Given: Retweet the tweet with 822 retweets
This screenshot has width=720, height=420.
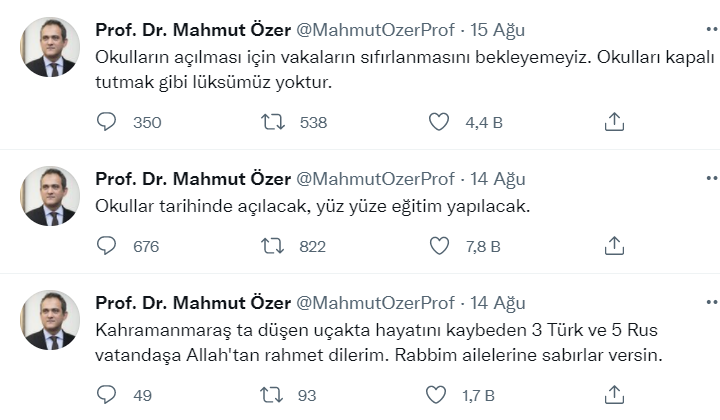Looking at the screenshot, I should [271, 246].
